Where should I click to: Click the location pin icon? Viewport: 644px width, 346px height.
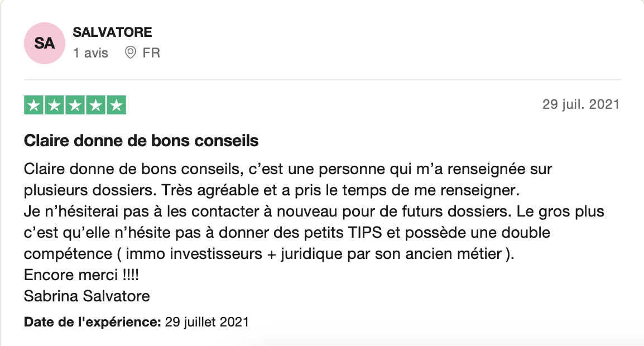point(131,53)
